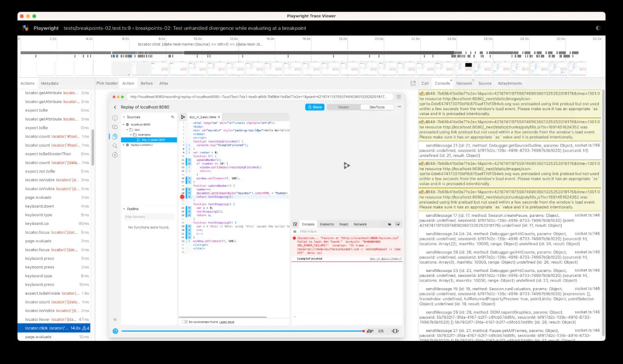Switch to the Metadata tab

49,83
